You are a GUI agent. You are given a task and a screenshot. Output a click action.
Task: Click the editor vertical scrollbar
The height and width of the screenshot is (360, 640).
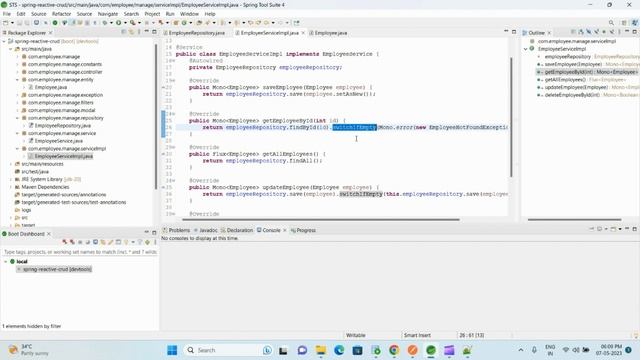pos(511,117)
